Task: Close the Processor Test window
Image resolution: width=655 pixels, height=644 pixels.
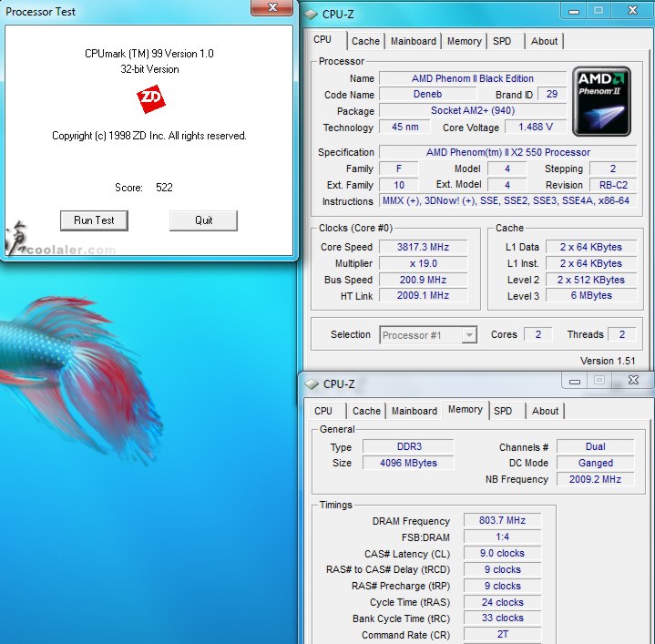Action: click(272, 7)
